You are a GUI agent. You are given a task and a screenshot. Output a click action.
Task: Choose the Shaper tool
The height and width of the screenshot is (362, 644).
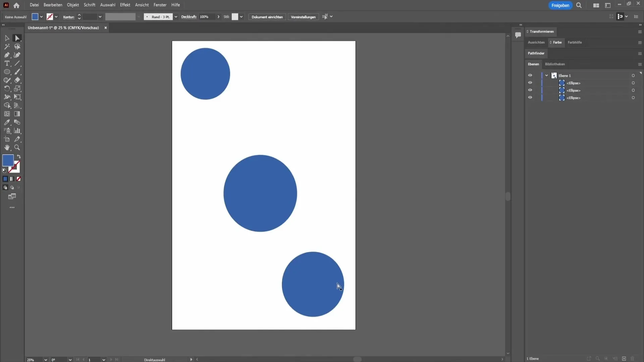7,80
